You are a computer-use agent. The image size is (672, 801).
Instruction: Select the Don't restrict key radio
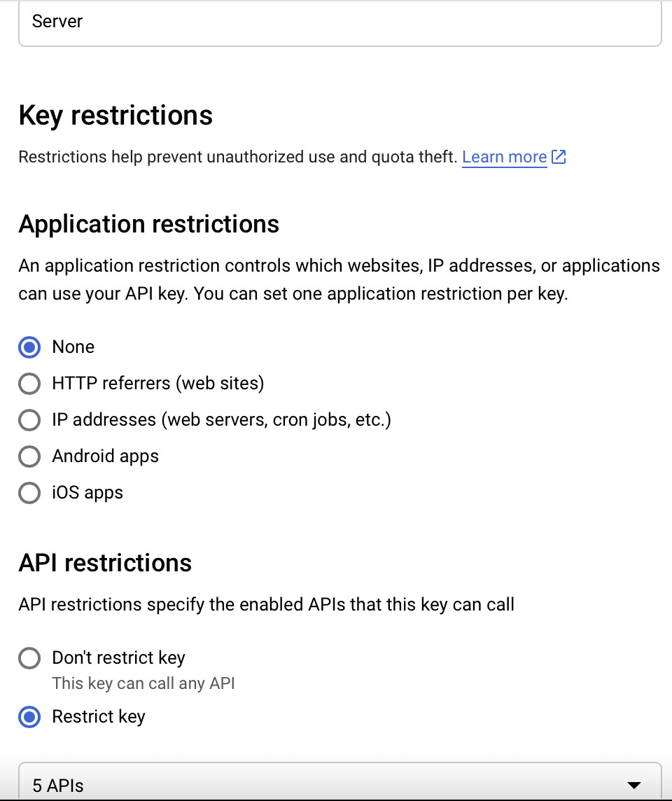click(x=29, y=658)
